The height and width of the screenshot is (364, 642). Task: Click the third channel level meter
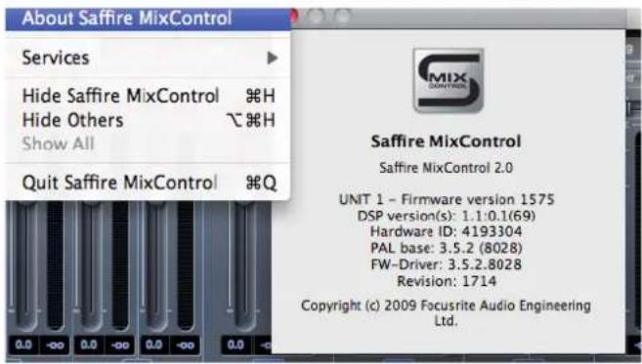coord(186,265)
